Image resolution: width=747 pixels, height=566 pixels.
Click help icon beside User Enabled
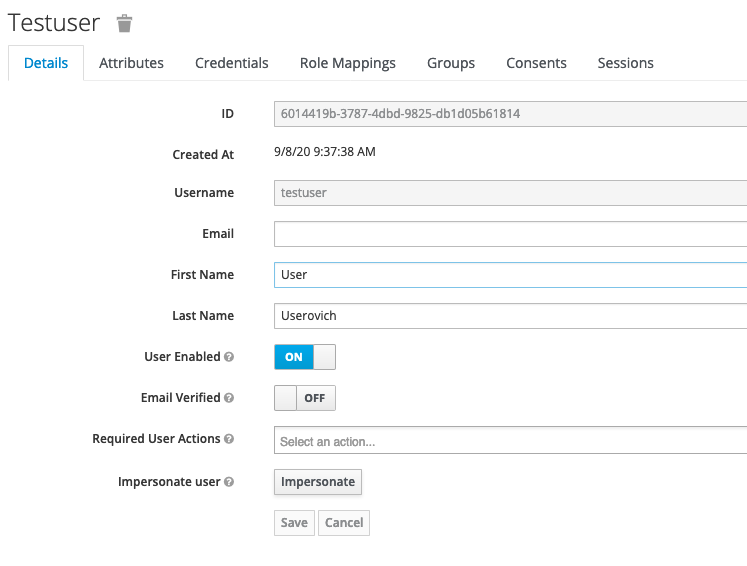tap(229, 357)
